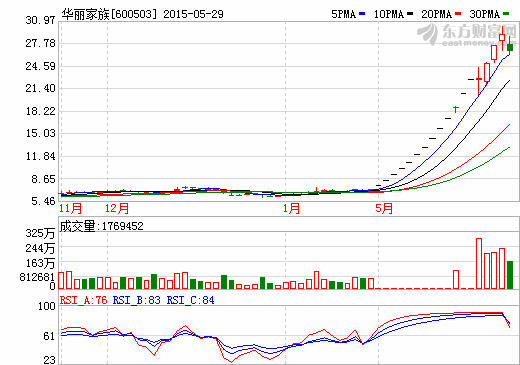
Task: Click the tallest red volume bar
Action: [x=479, y=263]
